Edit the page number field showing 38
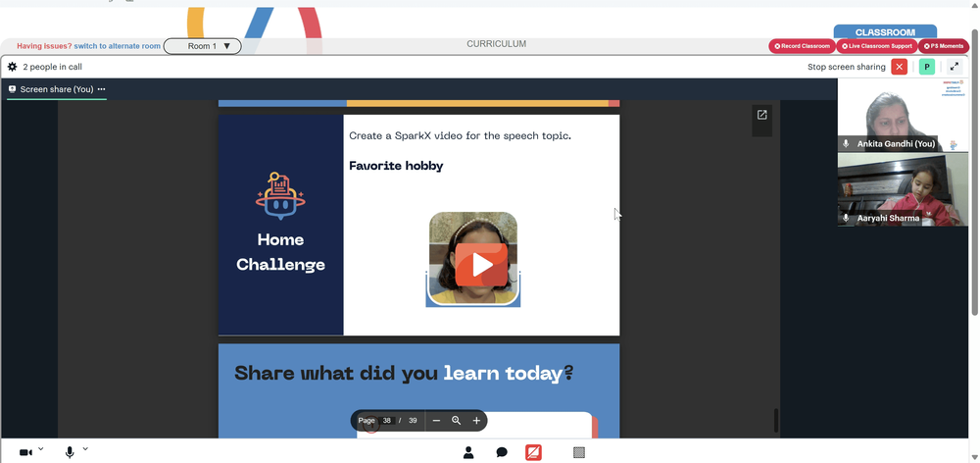This screenshot has width=980, height=463. coord(387,421)
